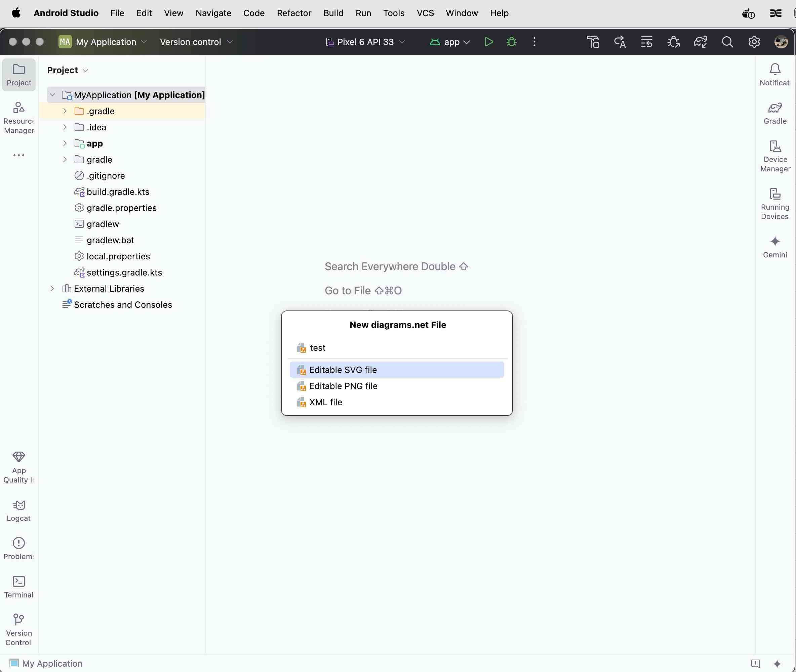Collapse the MyApplication root node
This screenshot has height=672, width=796.
click(52, 94)
